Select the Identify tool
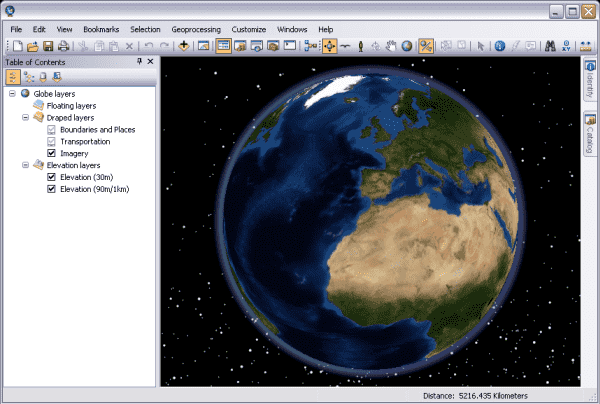 pos(500,46)
